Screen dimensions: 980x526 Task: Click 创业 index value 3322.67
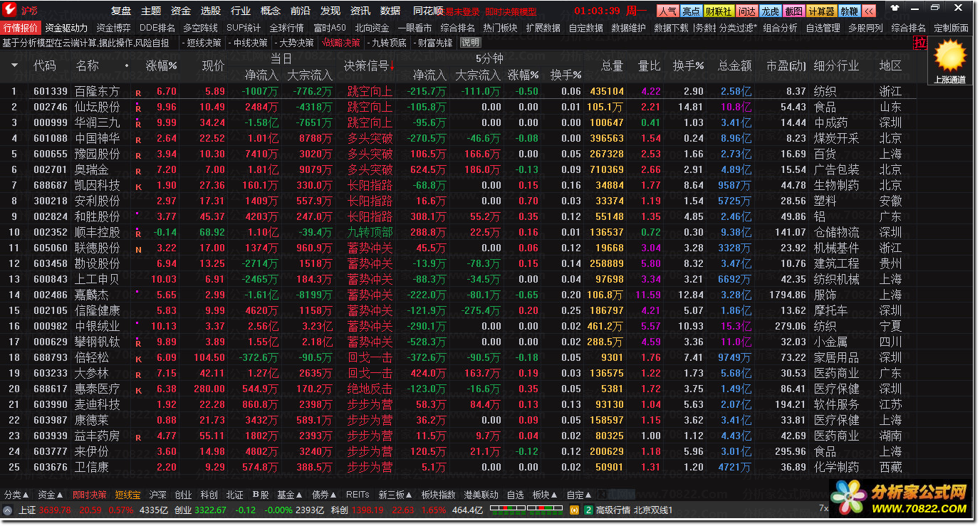click(x=210, y=510)
